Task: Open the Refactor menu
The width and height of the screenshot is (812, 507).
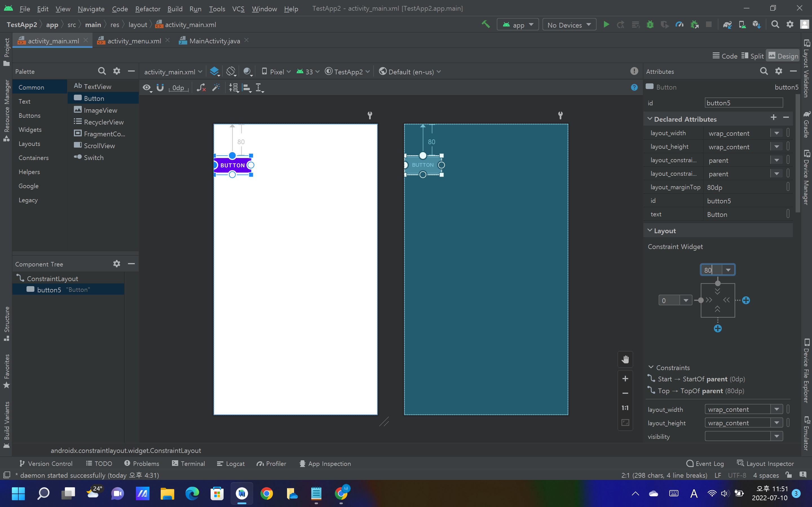Action: (148, 9)
